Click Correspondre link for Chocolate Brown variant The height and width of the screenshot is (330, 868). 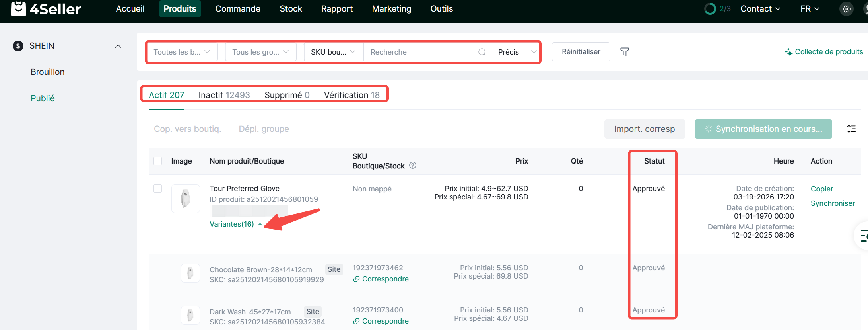pos(385,279)
